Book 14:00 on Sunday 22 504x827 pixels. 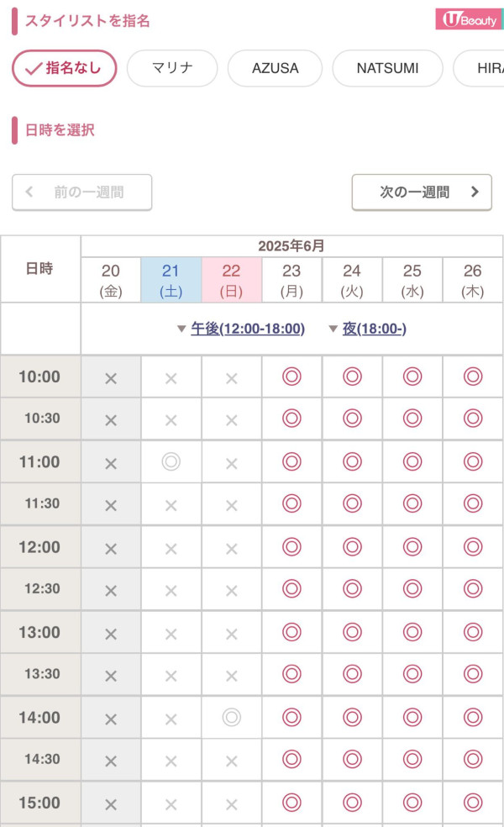click(x=232, y=717)
